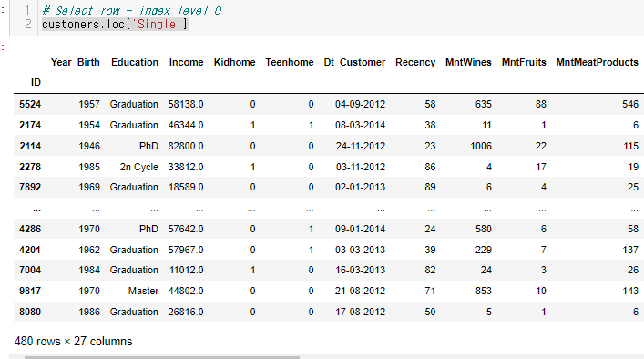Viewport: 644px width, 359px height.
Task: Click the horizontal scrollbar below the table
Action: (x=162, y=357)
